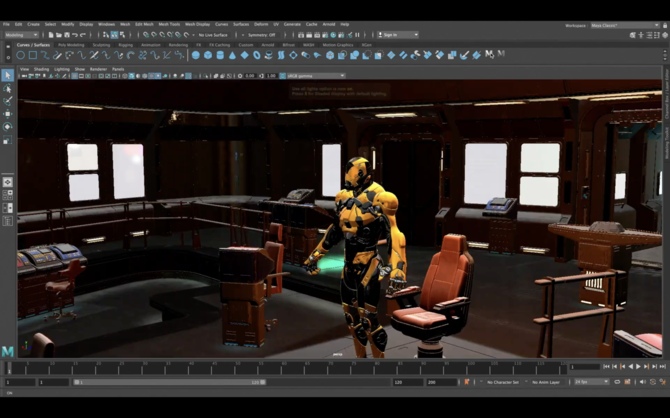Create a NURBS cone from the shelf

232,55
